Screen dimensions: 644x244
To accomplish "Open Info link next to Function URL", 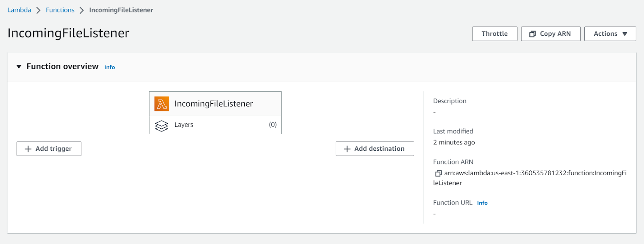I will click(482, 203).
